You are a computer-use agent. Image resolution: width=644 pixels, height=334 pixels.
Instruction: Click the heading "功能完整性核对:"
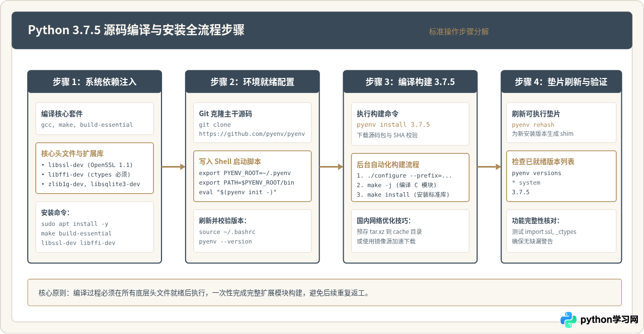tap(535, 221)
